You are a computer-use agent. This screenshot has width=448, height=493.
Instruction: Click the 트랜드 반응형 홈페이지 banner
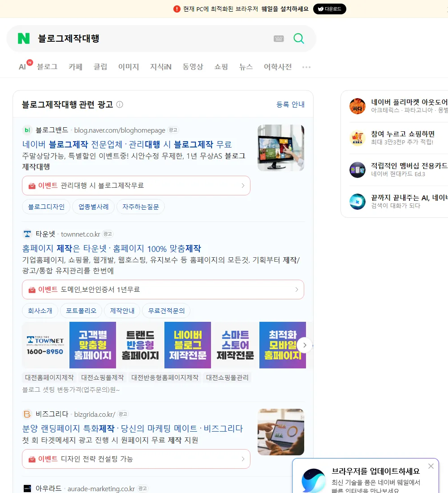click(x=140, y=345)
